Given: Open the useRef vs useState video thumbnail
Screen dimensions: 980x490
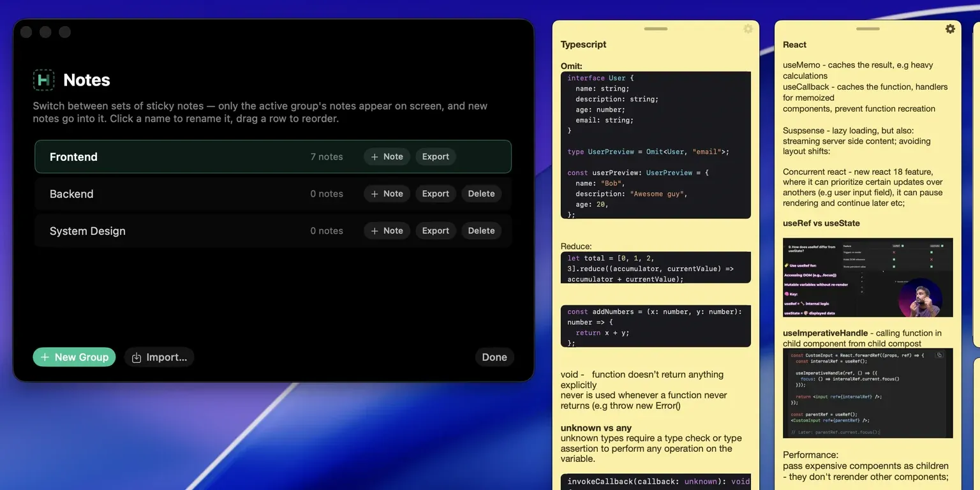Looking at the screenshot, I should coord(868,278).
